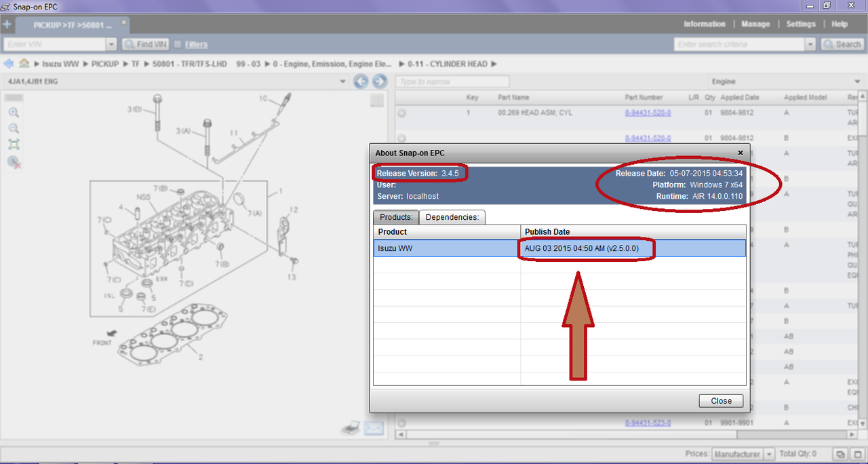
Task: Navigate to 0-11 - CYLINDER HEAD breadcrumb
Action: (x=448, y=64)
